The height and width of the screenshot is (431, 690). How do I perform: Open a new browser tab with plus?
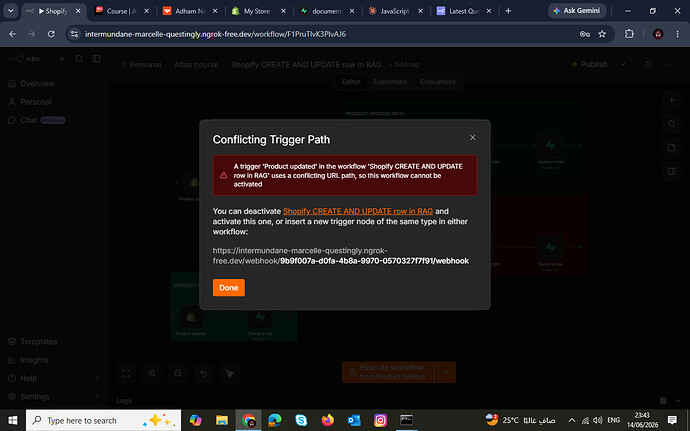coord(508,11)
